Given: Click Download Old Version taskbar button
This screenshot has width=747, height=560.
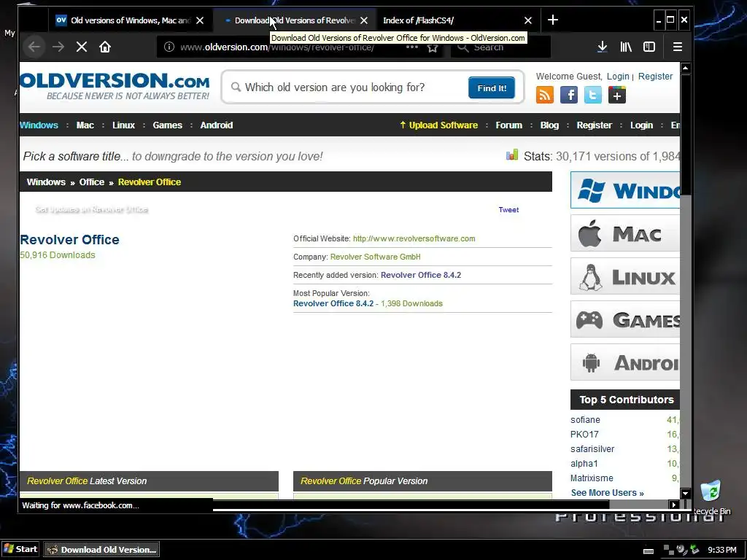Looking at the screenshot, I should coord(101,550).
